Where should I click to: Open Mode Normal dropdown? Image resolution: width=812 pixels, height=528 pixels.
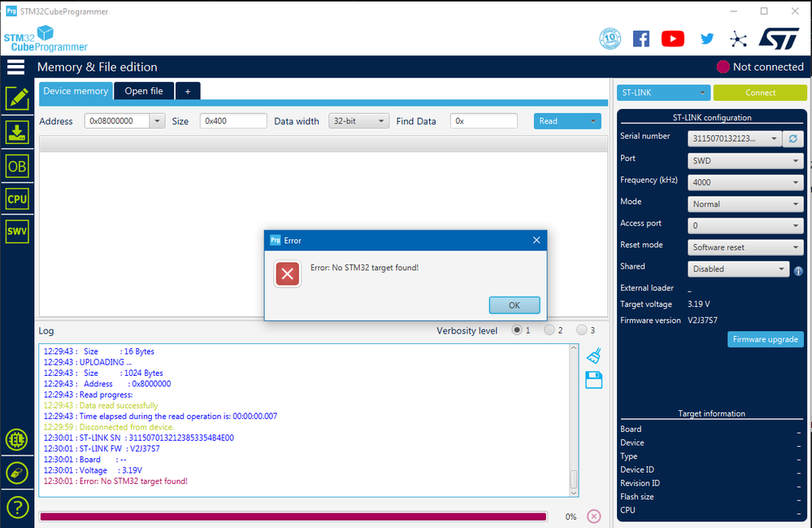click(745, 204)
